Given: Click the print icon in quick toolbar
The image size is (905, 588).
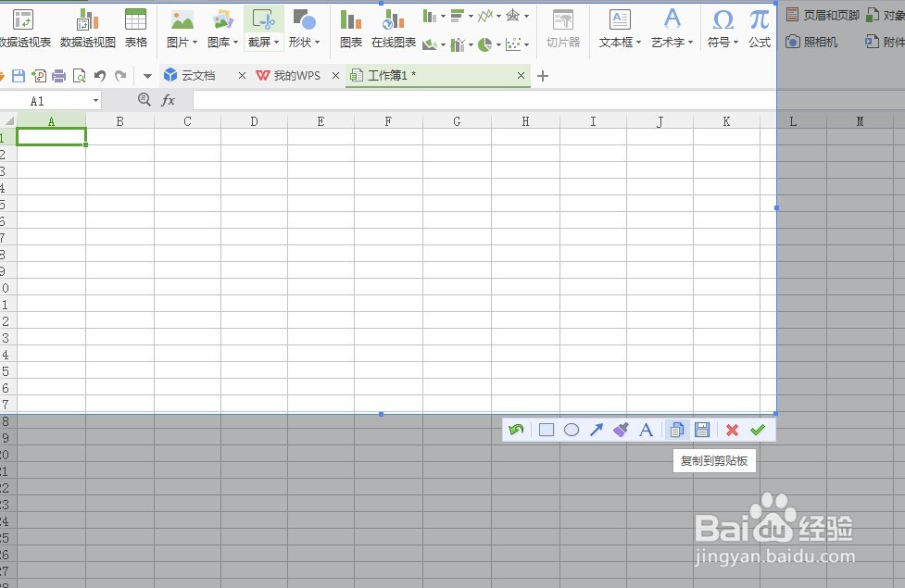Looking at the screenshot, I should tap(59, 76).
